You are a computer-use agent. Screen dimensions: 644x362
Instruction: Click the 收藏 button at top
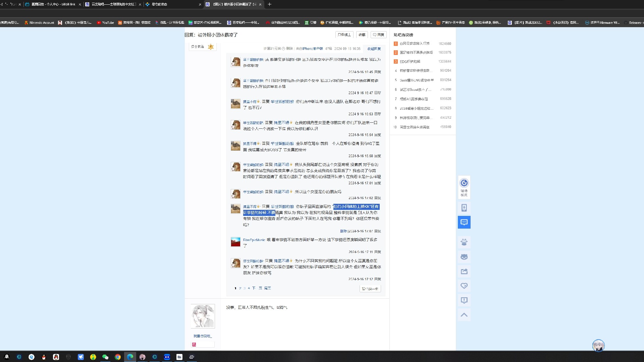362,35
